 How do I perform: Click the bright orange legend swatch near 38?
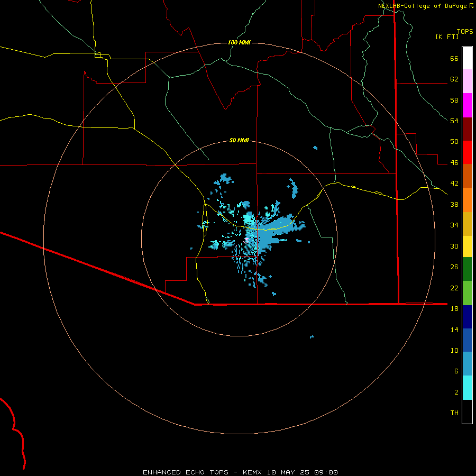pos(467,200)
